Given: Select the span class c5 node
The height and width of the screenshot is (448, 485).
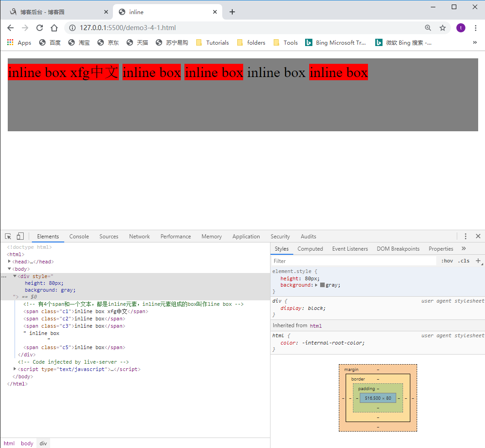Looking at the screenshot, I should [74, 347].
